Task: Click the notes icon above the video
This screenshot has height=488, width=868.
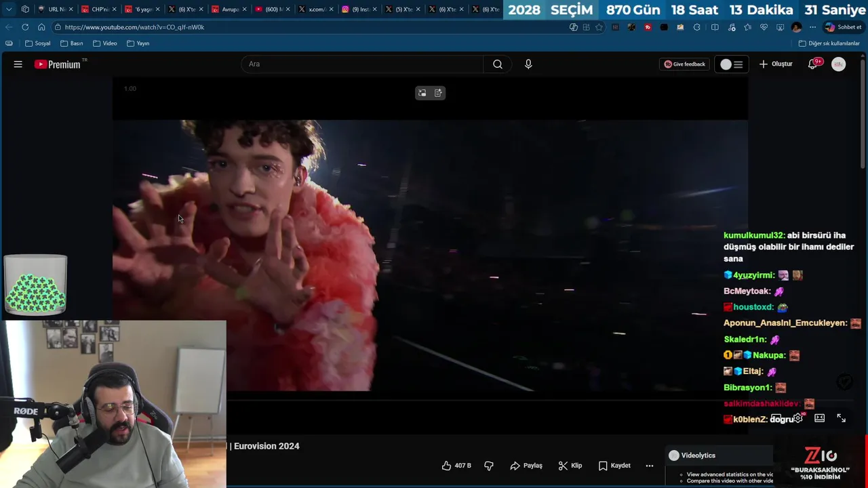Action: 438,93
